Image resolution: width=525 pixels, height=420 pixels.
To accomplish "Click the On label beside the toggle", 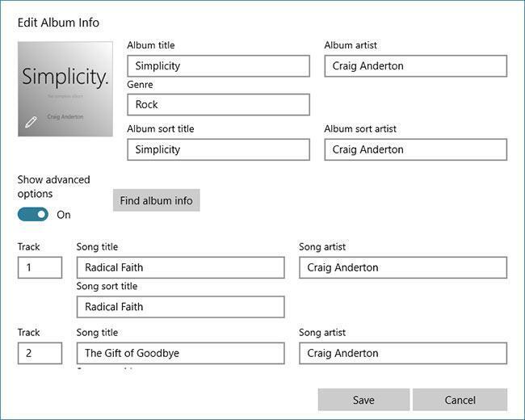I will click(64, 215).
